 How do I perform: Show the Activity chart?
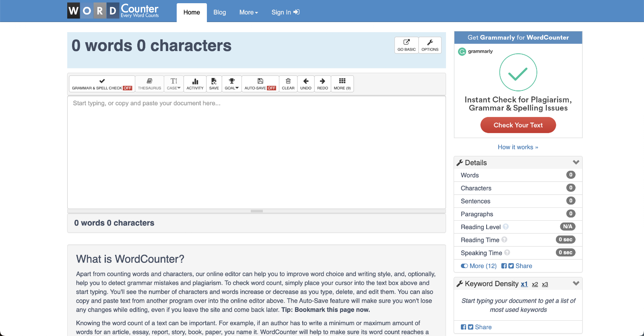tap(195, 84)
